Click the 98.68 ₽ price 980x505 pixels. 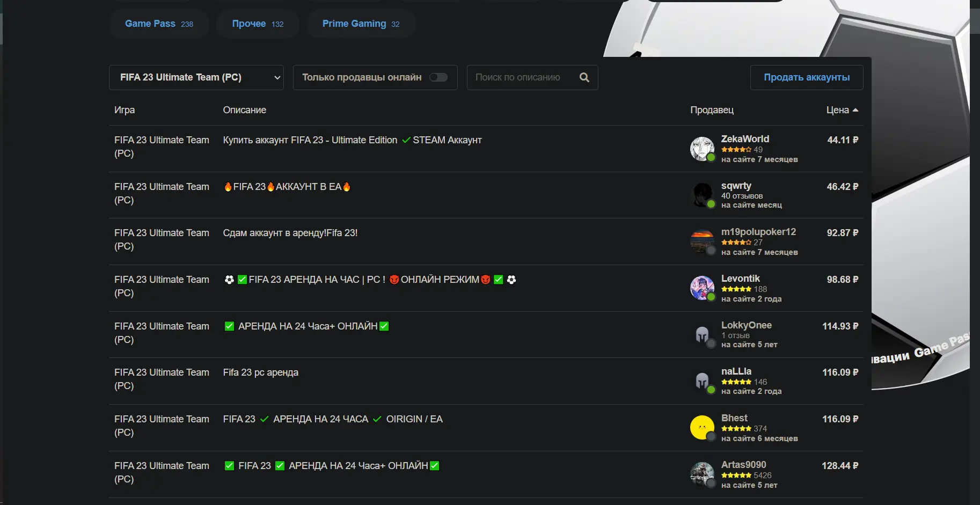(x=843, y=280)
